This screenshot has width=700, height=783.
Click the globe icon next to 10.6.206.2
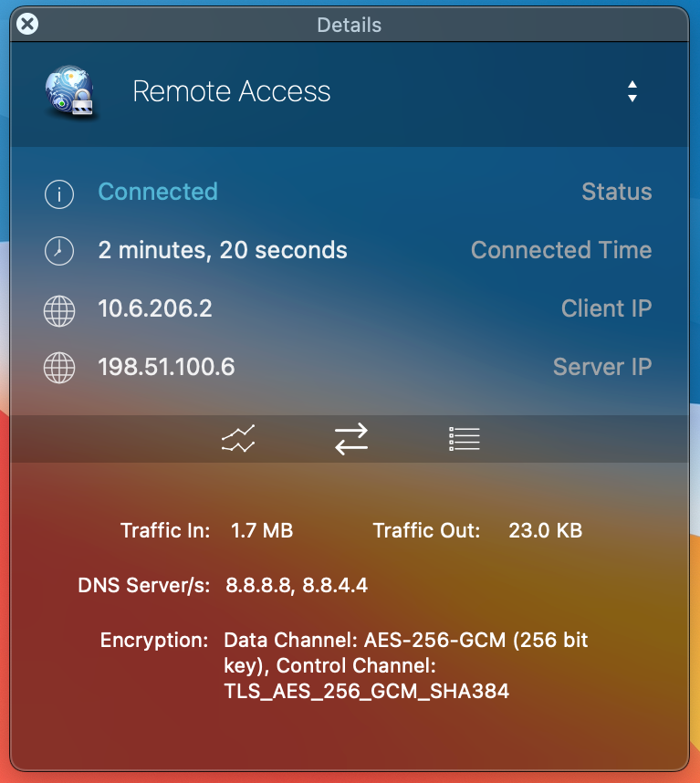pyautogui.click(x=59, y=310)
